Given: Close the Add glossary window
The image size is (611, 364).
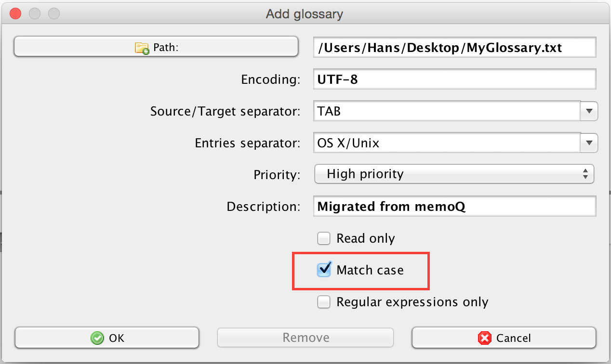Looking at the screenshot, I should point(15,13).
